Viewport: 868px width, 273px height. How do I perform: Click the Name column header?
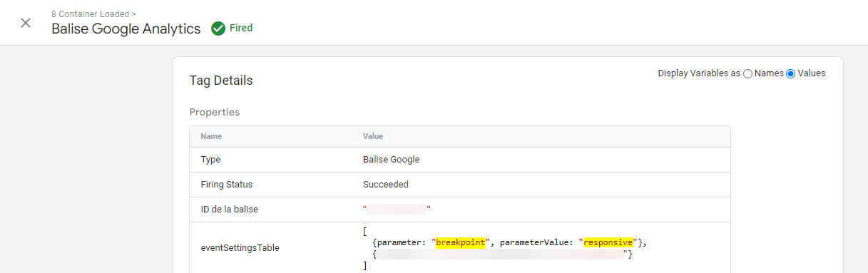tap(210, 136)
